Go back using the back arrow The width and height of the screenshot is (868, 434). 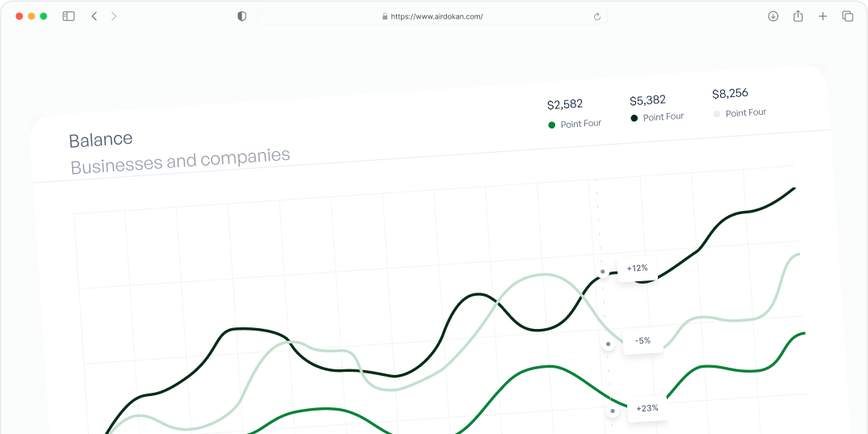pos(94,16)
